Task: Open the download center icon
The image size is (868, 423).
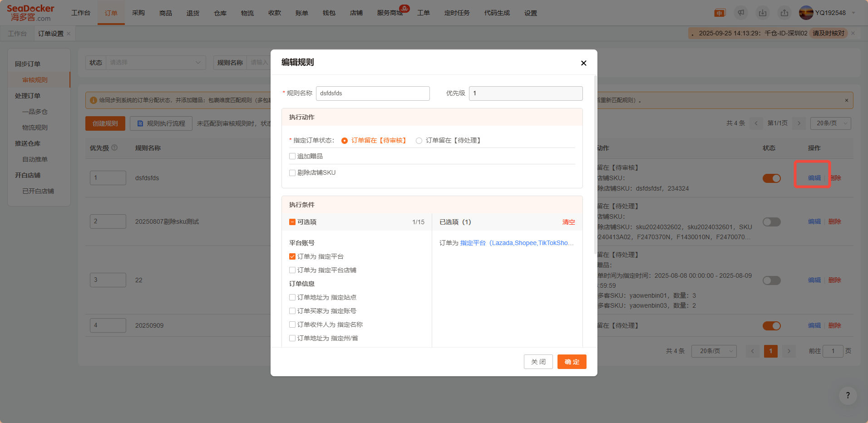Action: click(x=763, y=13)
